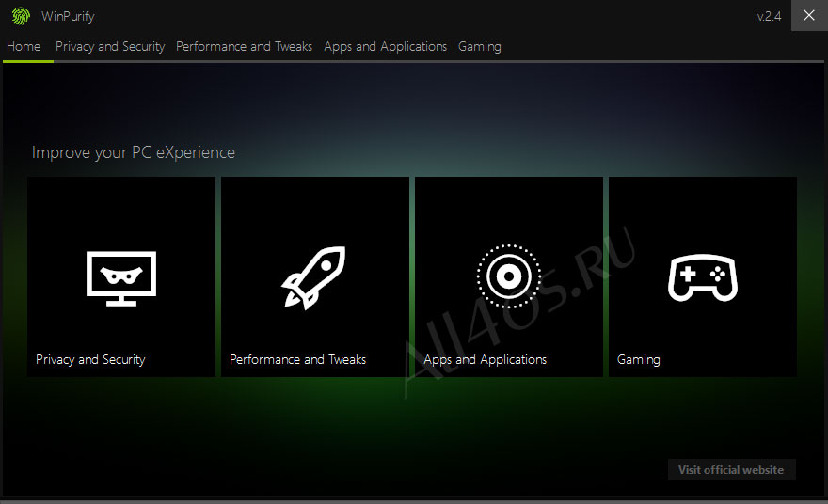Click the Improve your PC eXperience heading

[133, 152]
